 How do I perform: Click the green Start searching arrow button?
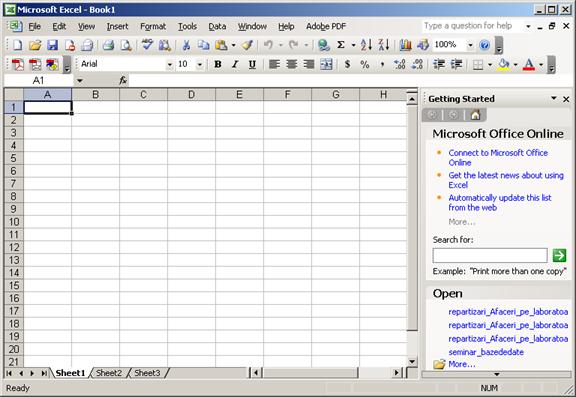tap(559, 255)
